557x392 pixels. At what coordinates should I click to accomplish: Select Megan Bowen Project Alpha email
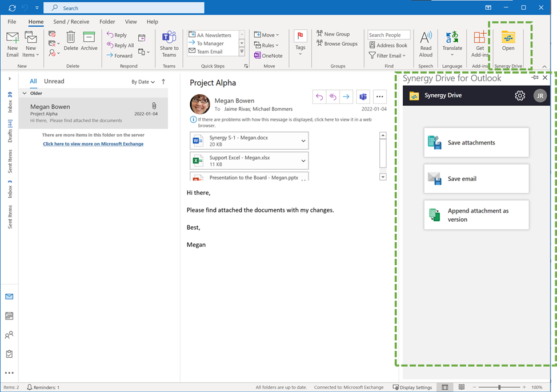tap(94, 113)
